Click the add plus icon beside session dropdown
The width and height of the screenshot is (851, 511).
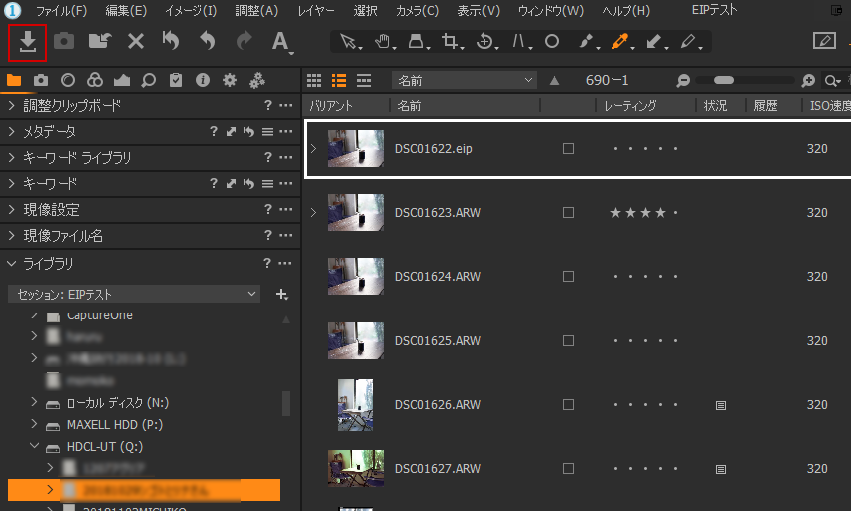[281, 294]
